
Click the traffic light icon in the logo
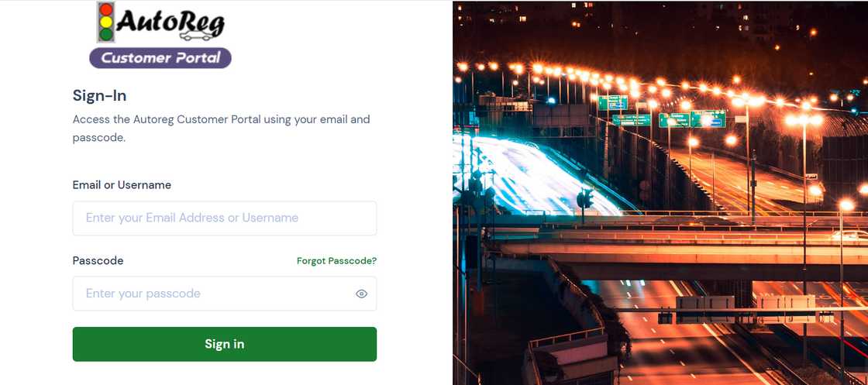(105, 22)
